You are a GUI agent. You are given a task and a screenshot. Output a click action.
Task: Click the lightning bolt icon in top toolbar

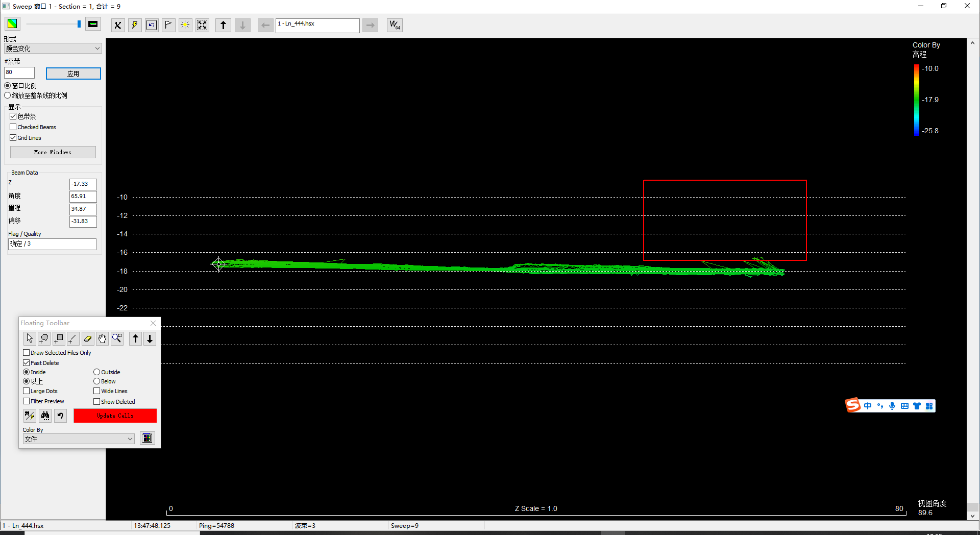135,25
